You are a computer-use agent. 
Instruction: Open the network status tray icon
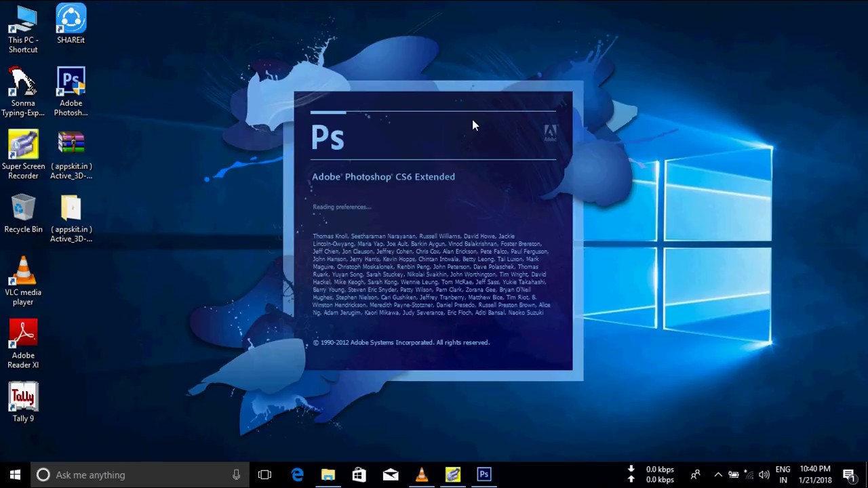[749, 475]
